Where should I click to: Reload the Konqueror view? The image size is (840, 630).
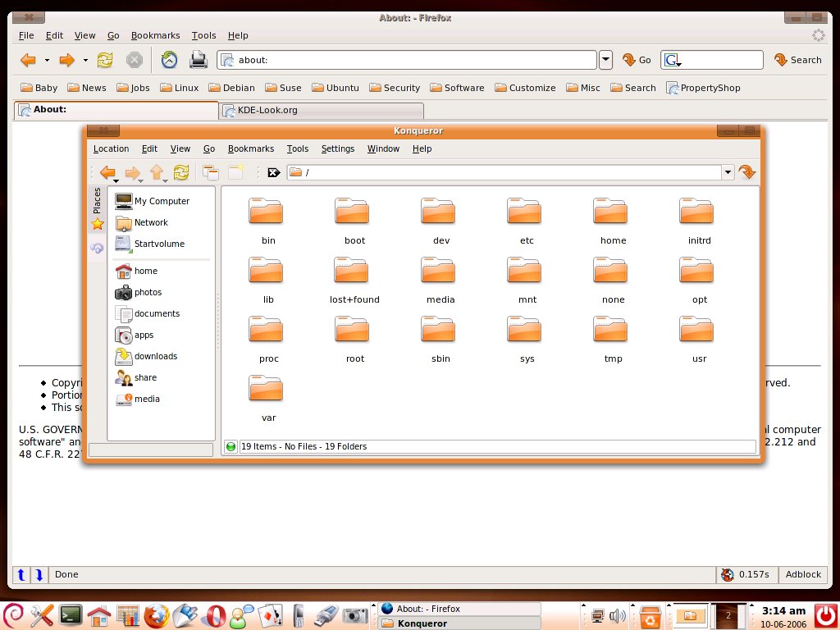(181, 172)
